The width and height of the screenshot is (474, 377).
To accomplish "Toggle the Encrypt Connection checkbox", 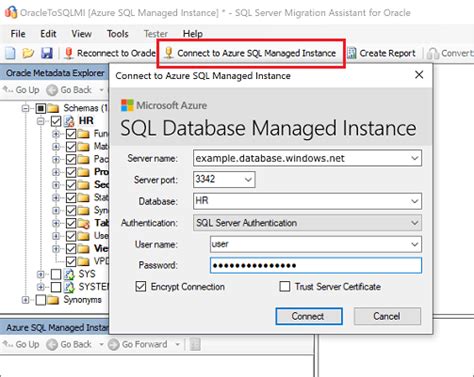I will [x=141, y=286].
